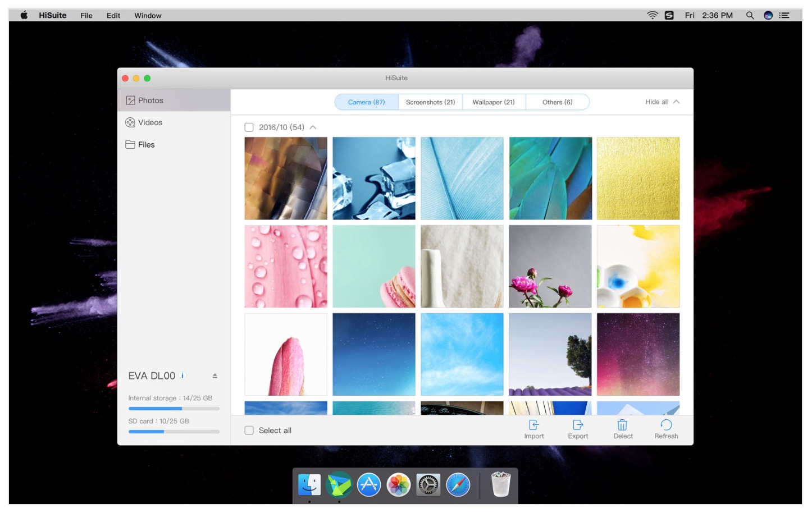812x513 pixels.
Task: Select the white vase photo
Action: 462,267
